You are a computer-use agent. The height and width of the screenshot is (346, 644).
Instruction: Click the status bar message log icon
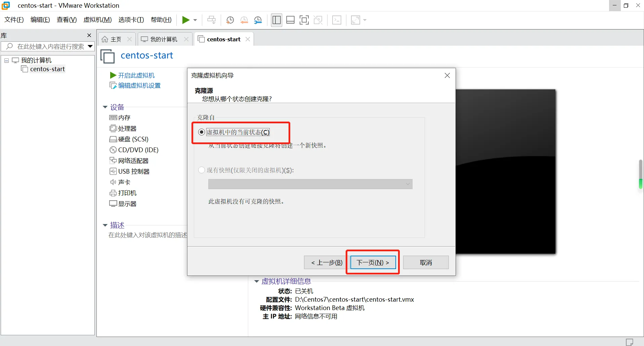point(629,342)
